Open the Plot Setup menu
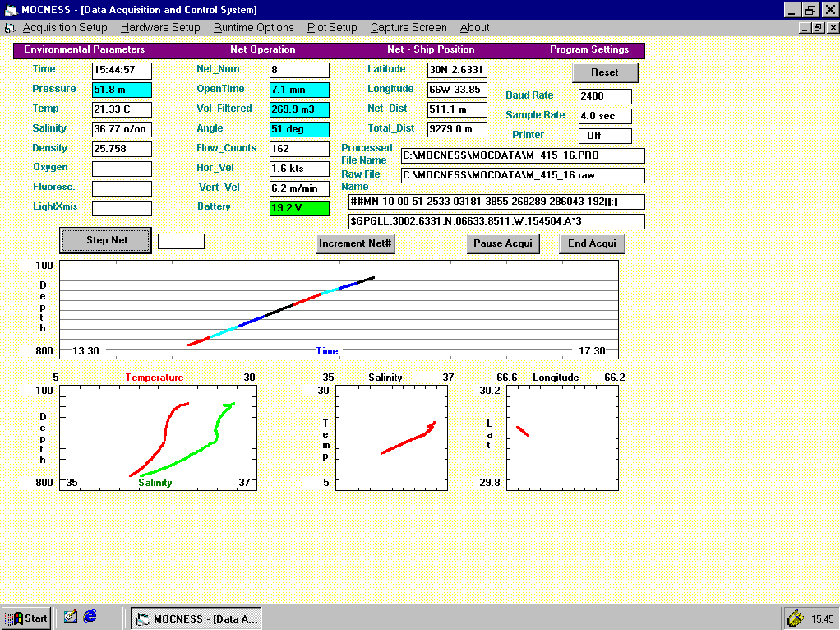The height and width of the screenshot is (630, 840). coord(332,28)
